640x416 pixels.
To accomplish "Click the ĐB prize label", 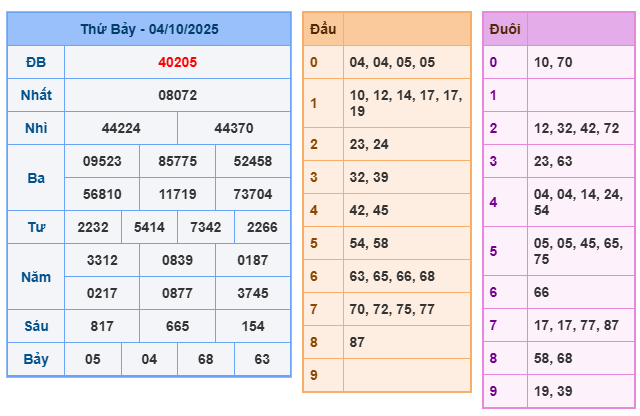I will pos(36,62).
